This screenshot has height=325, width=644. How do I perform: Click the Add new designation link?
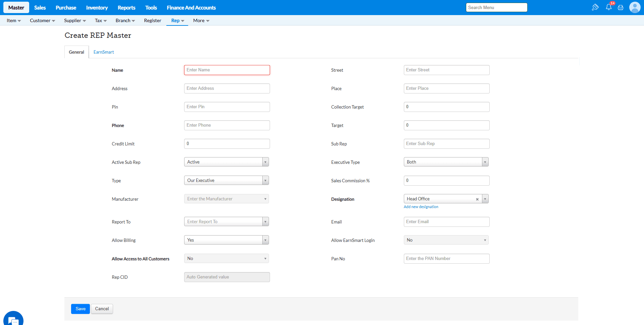421,207
